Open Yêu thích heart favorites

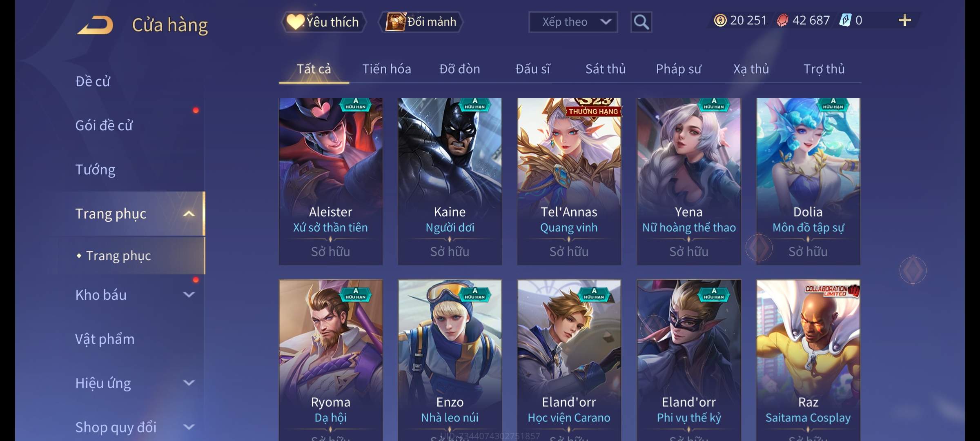[323, 22]
